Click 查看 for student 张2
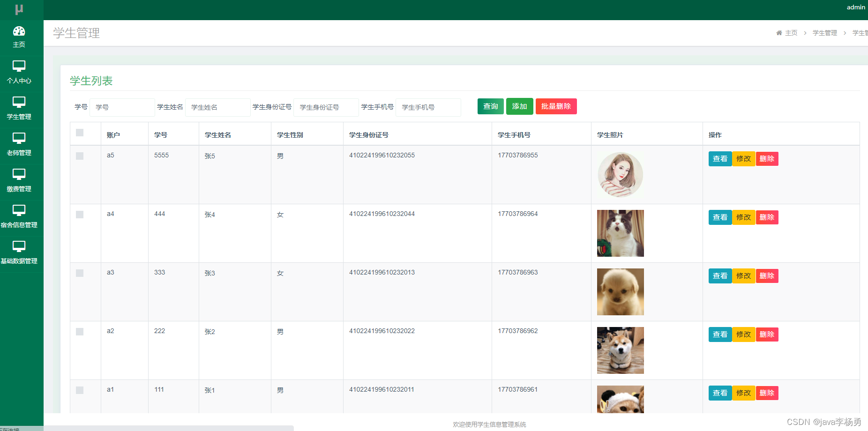The width and height of the screenshot is (868, 431). [x=720, y=334]
